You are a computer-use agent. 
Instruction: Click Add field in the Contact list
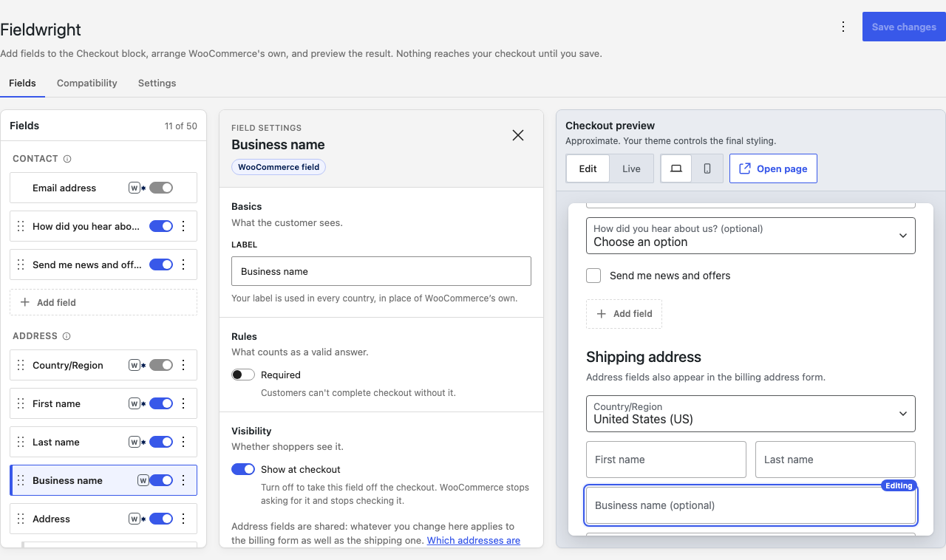tap(103, 302)
